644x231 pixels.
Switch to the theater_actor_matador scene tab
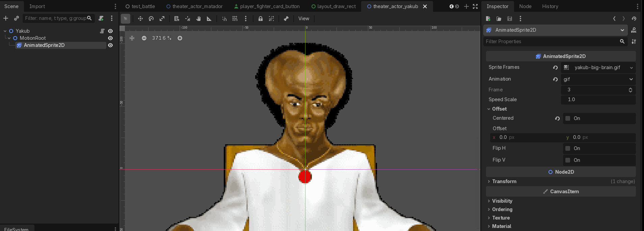click(194, 6)
